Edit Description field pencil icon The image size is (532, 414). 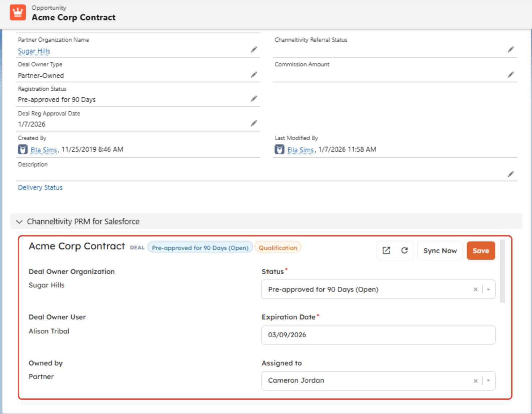(511, 174)
